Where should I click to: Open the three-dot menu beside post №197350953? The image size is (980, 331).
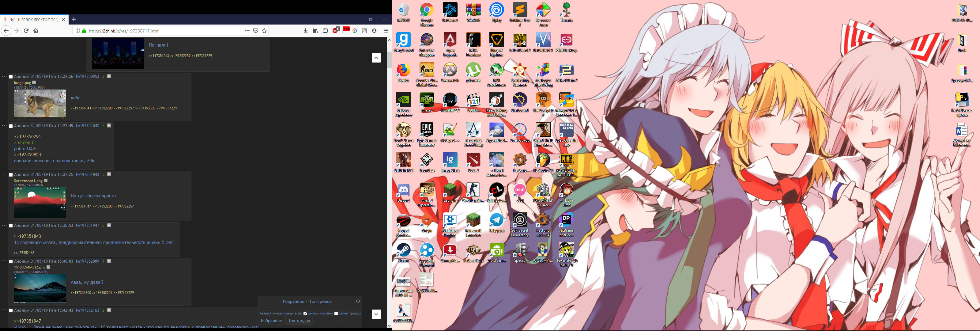tap(4, 76)
